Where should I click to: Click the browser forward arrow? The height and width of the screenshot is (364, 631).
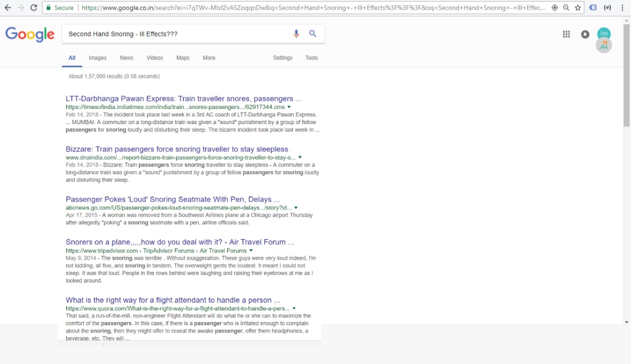21,8
